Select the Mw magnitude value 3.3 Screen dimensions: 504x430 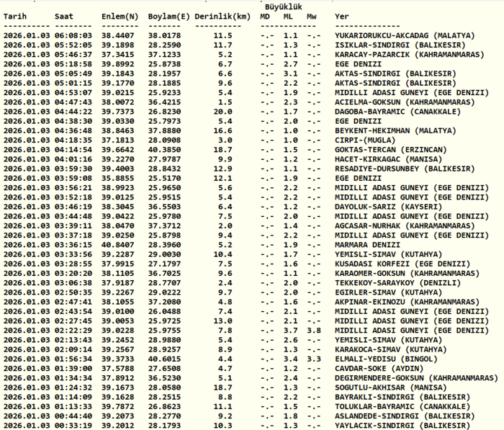(314, 359)
